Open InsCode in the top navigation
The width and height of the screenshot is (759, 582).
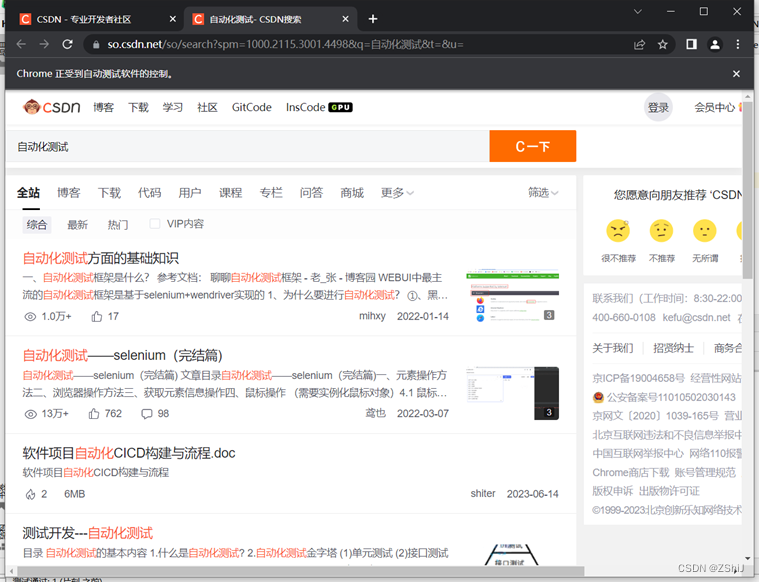(x=305, y=107)
